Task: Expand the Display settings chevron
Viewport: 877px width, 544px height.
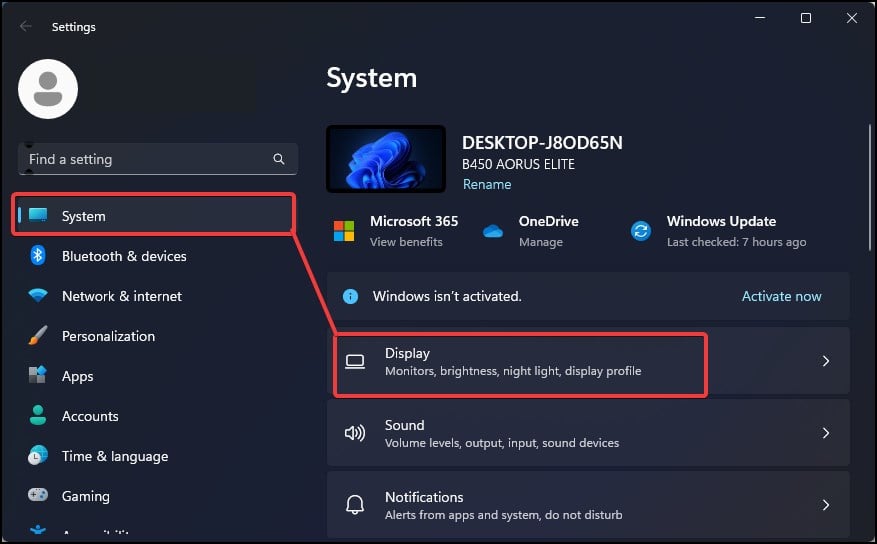Action: tap(826, 361)
